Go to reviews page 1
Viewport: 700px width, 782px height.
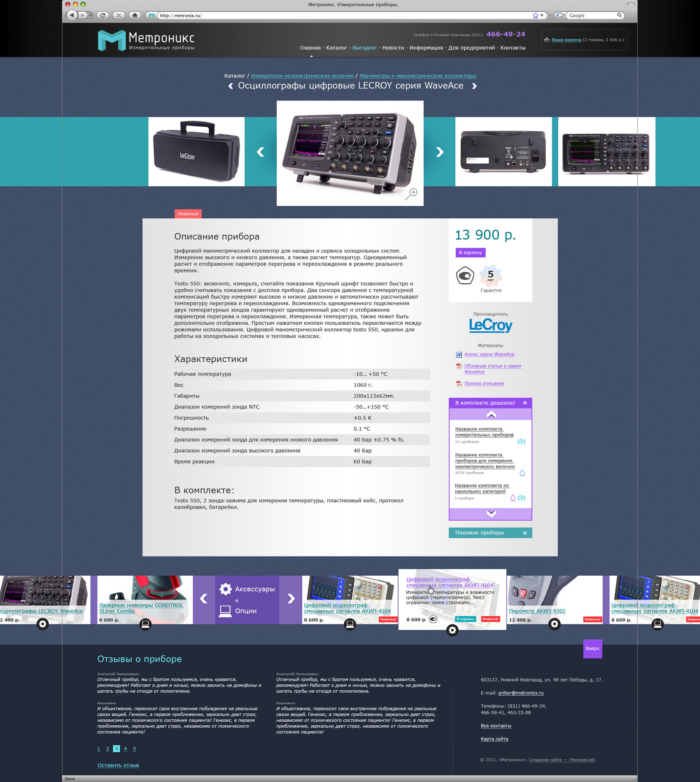tap(99, 749)
